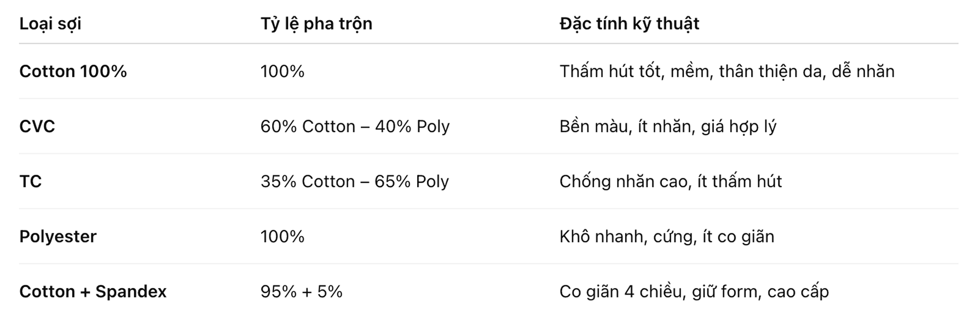Select "65% Poly" text in the TC row
Image resolution: width=980 pixels, height=334 pixels.
pyautogui.click(x=411, y=181)
